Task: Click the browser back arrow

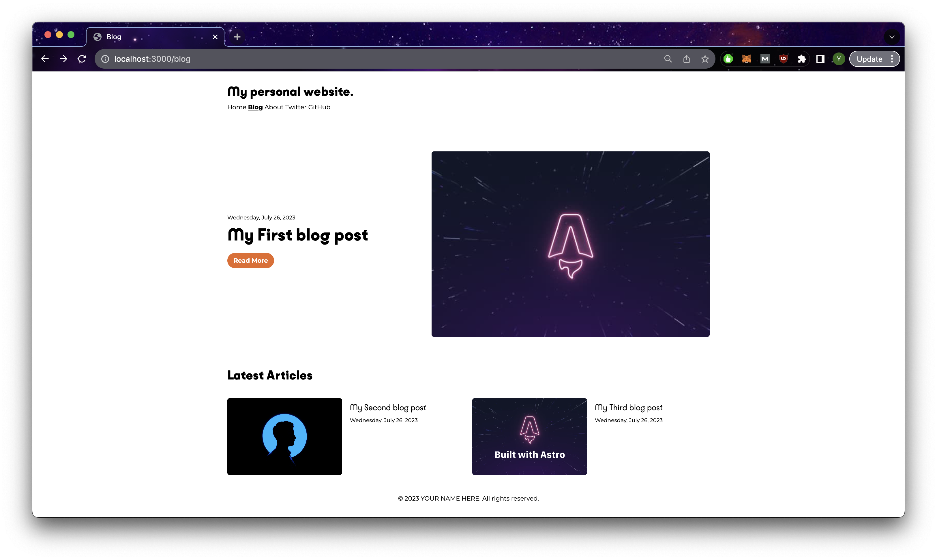Action: click(x=45, y=59)
